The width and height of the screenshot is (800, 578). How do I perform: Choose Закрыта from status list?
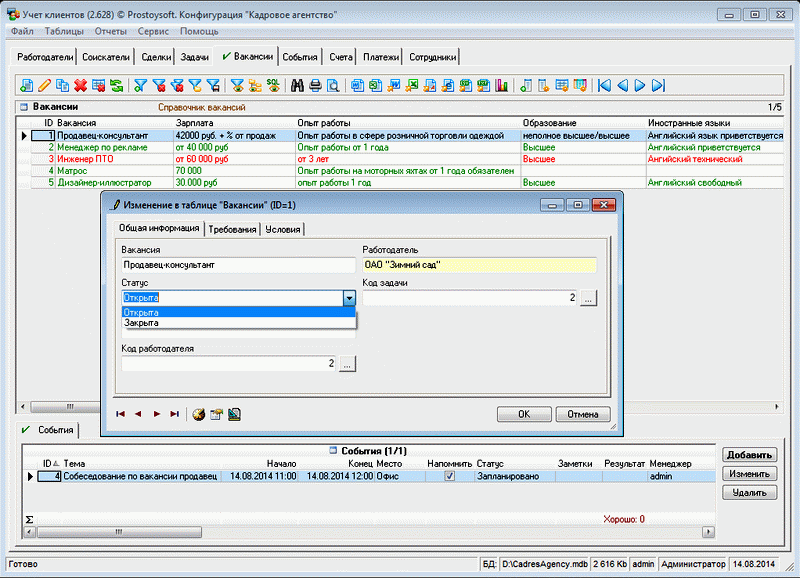coord(141,323)
